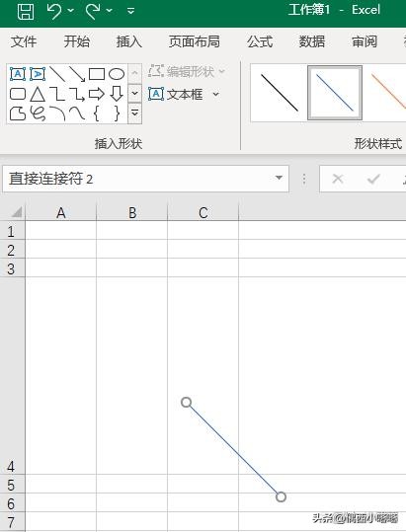Select the right block arrow shape
Viewport: 406px width, 532px height.
pyautogui.click(x=97, y=94)
